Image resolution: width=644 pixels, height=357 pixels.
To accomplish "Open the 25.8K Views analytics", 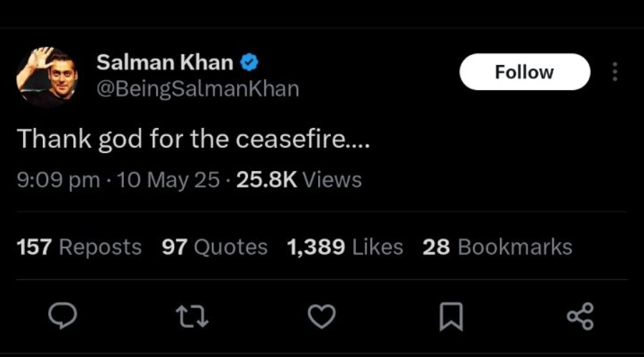I will (x=299, y=180).
